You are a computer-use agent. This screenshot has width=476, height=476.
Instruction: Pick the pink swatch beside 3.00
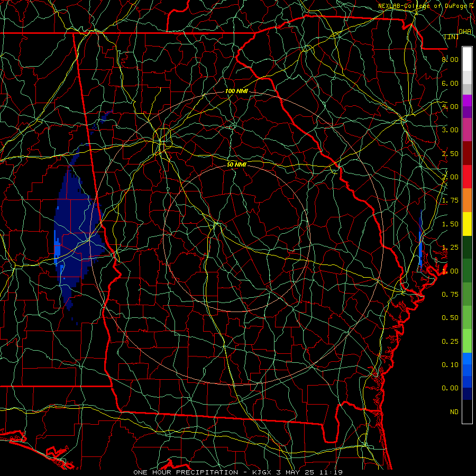[467, 130]
